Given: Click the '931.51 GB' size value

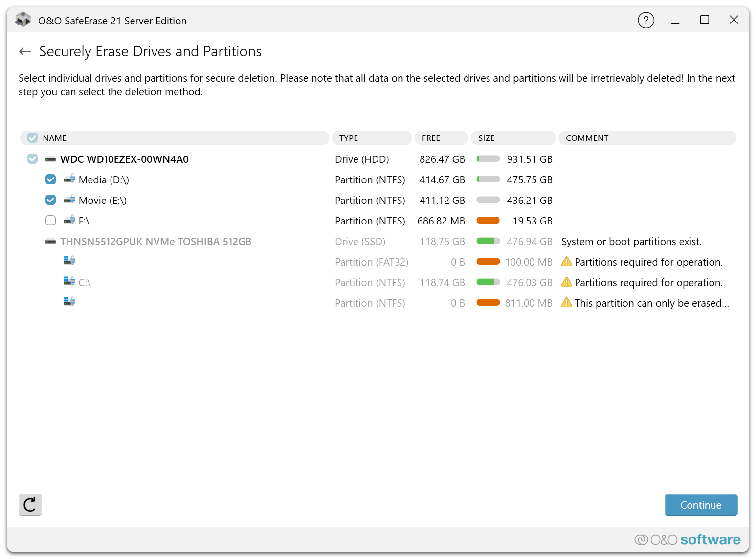Looking at the screenshot, I should pyautogui.click(x=530, y=159).
